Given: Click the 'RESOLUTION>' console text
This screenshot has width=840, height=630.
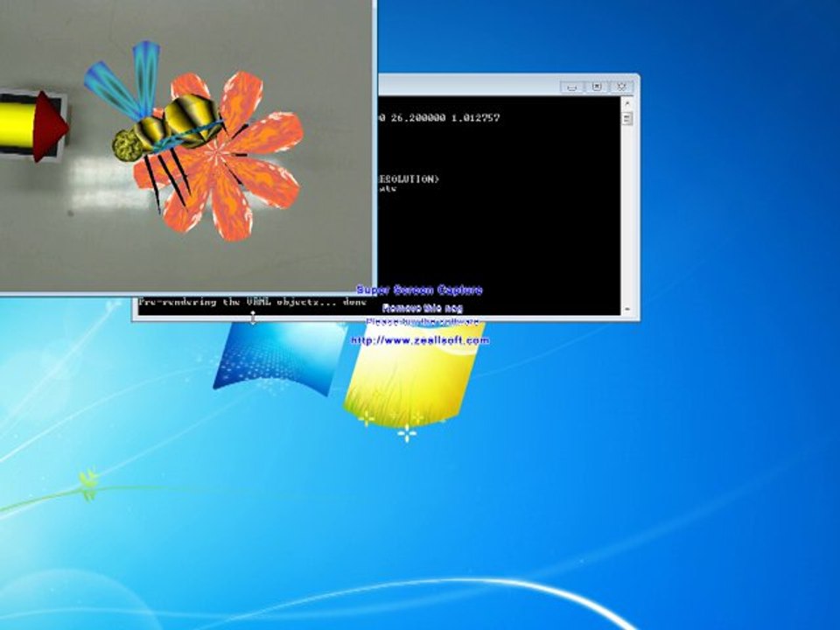Looking at the screenshot, I should click(x=409, y=178).
